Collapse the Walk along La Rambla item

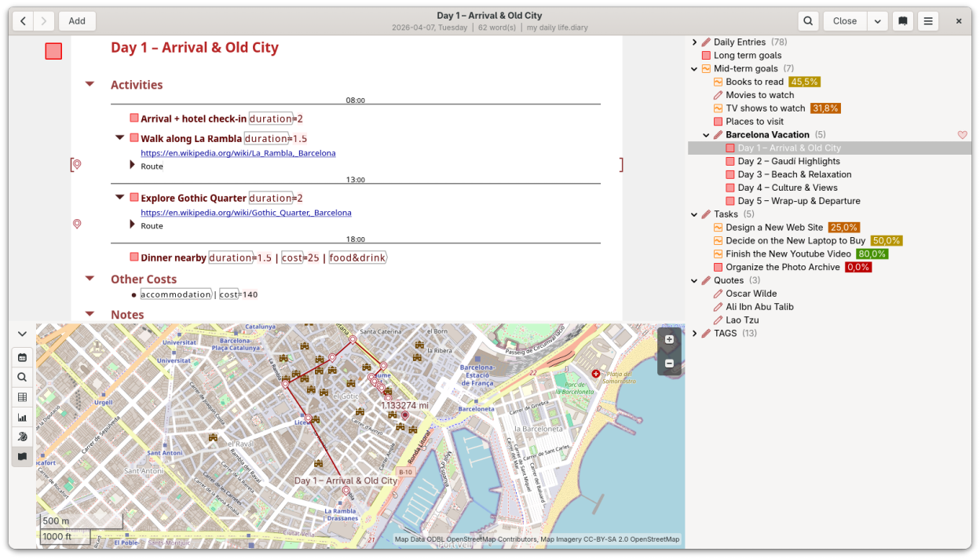[x=119, y=137]
